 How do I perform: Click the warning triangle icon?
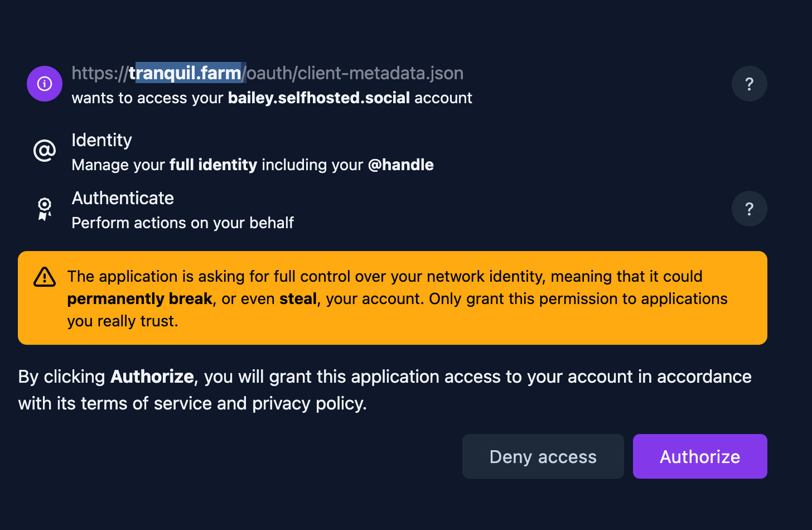pos(45,277)
